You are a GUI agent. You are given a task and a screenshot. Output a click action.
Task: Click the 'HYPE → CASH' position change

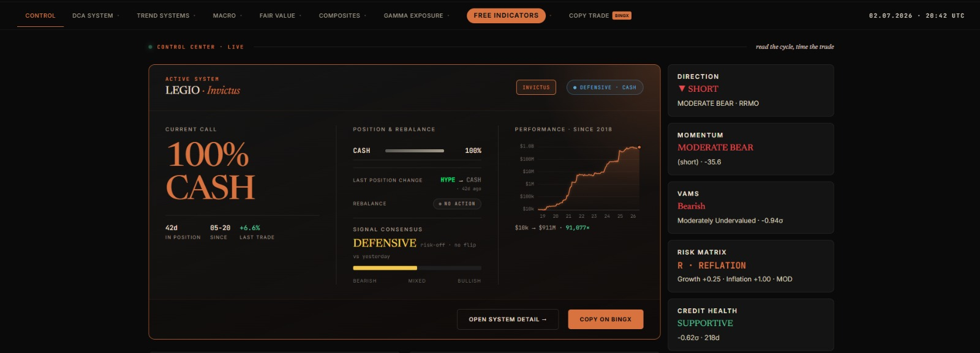[x=461, y=180]
